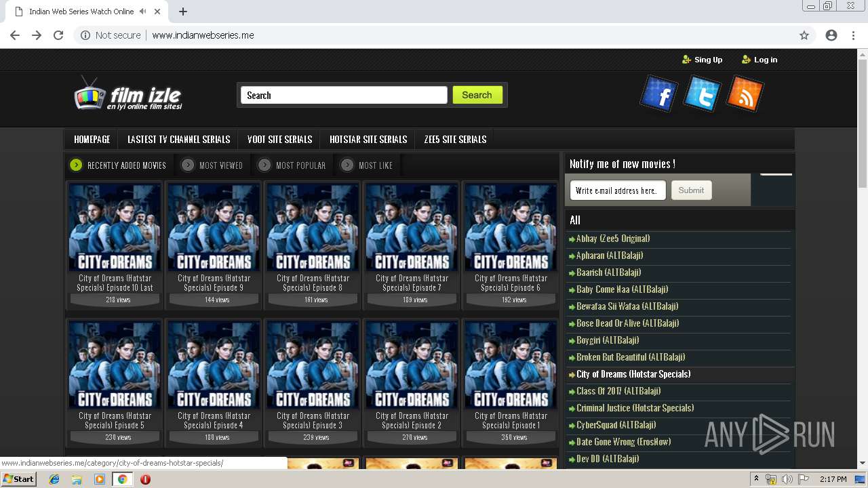Reload the current page
Image resolution: width=868 pixels, height=488 pixels.
coord(58,35)
